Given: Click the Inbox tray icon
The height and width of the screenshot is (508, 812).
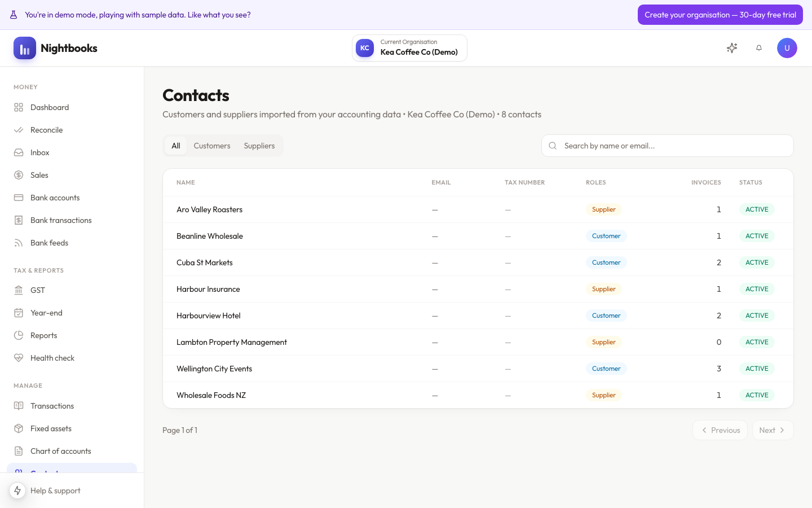Looking at the screenshot, I should pyautogui.click(x=19, y=152).
